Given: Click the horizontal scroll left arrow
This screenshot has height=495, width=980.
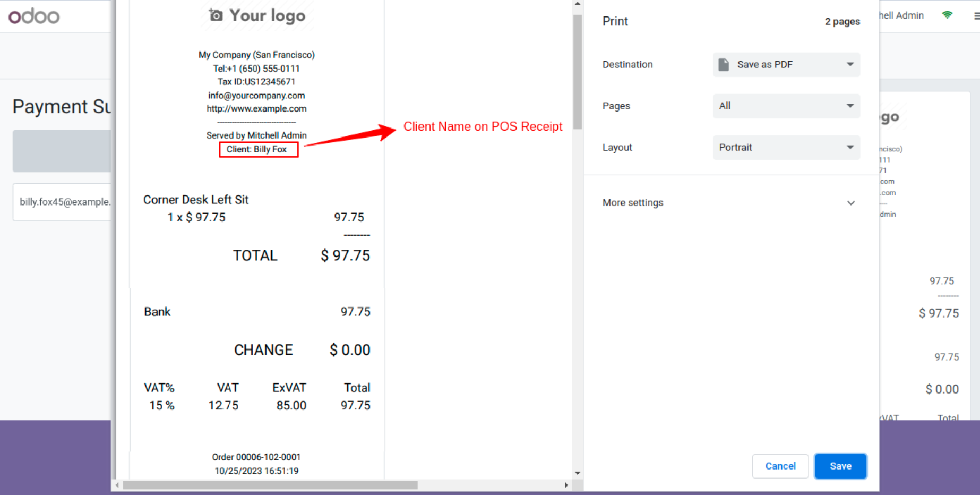Looking at the screenshot, I should coord(117,485).
